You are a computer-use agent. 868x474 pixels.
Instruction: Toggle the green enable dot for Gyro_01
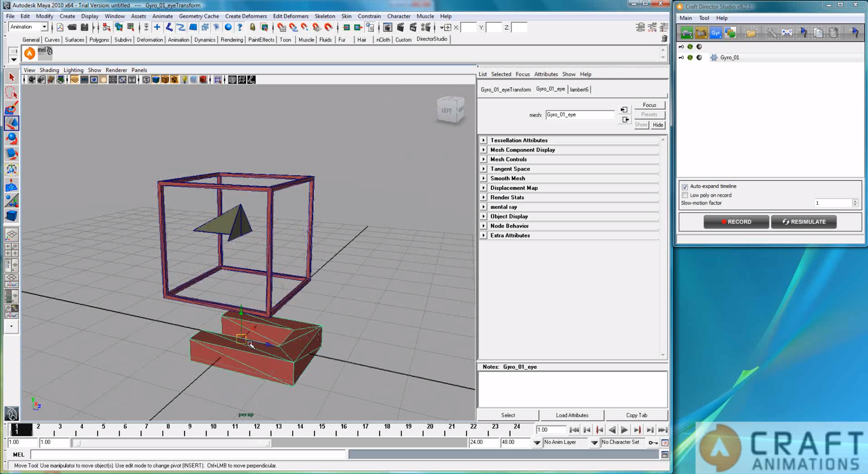click(x=690, y=57)
